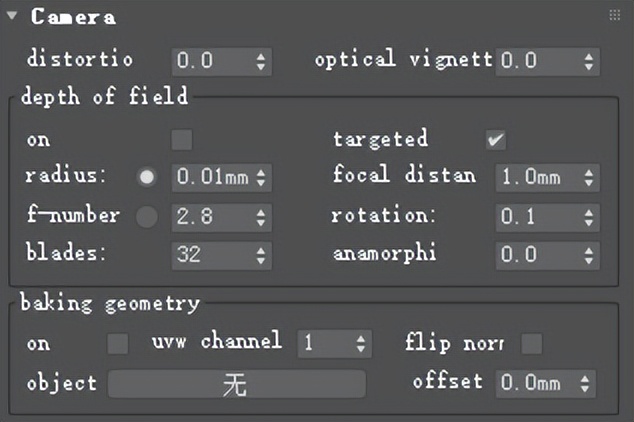The image size is (634, 422).
Task: Enable the depth of field on checkbox
Action: point(182,139)
